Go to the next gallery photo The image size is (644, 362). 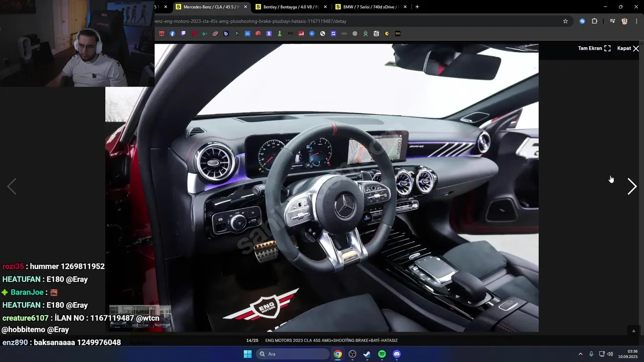[632, 187]
